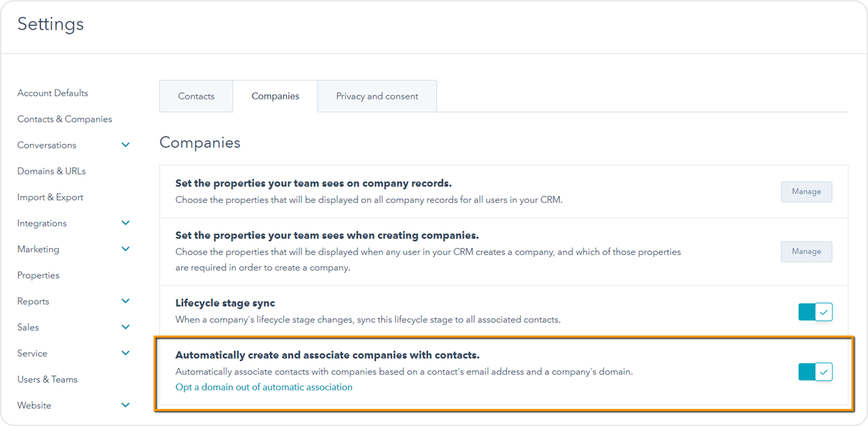Image resolution: width=868 pixels, height=426 pixels.
Task: Open Account Defaults settings
Action: (52, 93)
